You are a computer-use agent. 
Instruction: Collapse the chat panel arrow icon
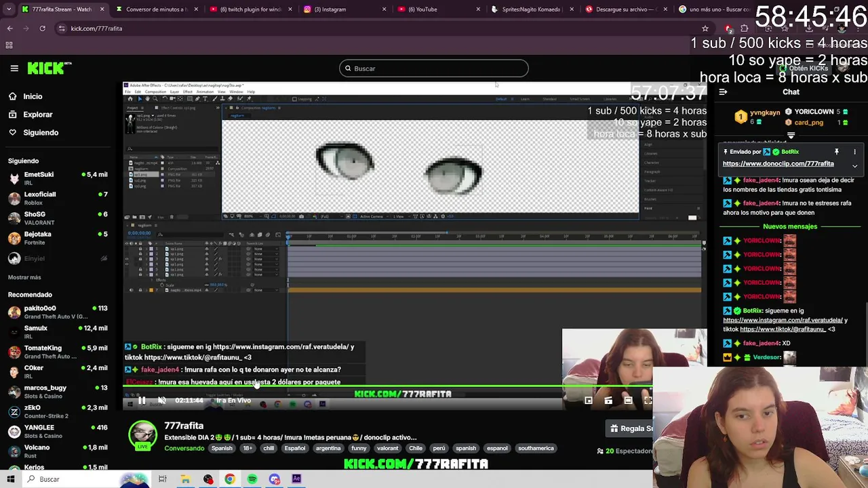(x=723, y=92)
